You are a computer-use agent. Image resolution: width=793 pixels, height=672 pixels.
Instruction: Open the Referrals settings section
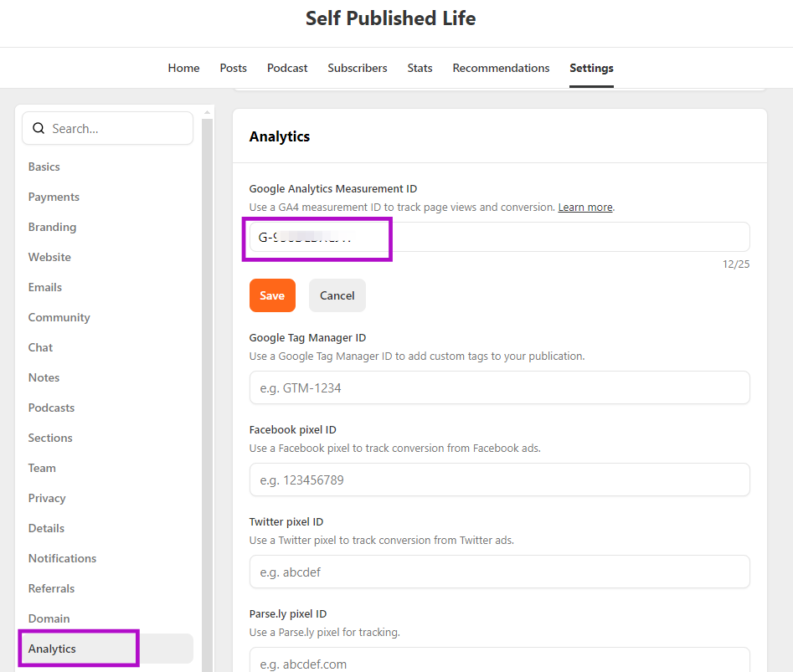(51, 588)
